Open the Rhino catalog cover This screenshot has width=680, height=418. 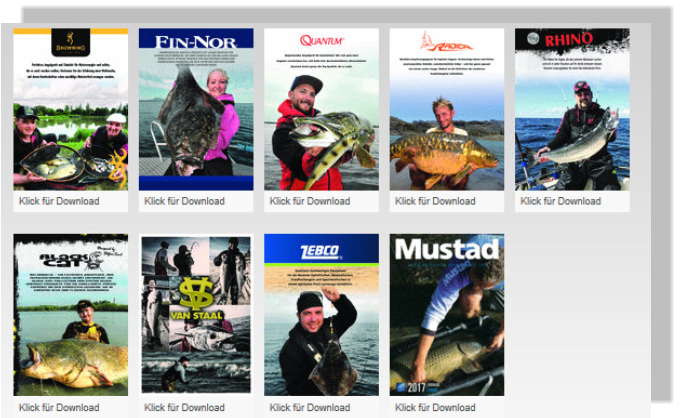572,109
